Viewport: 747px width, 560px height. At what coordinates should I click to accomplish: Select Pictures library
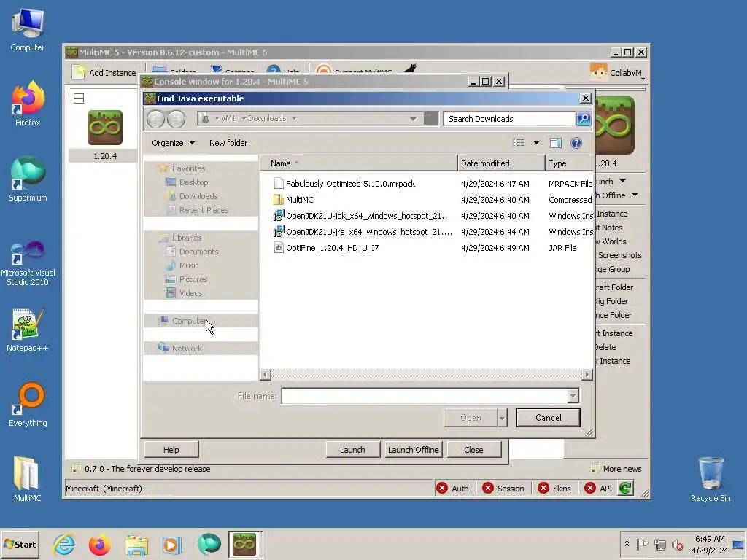coord(193,279)
